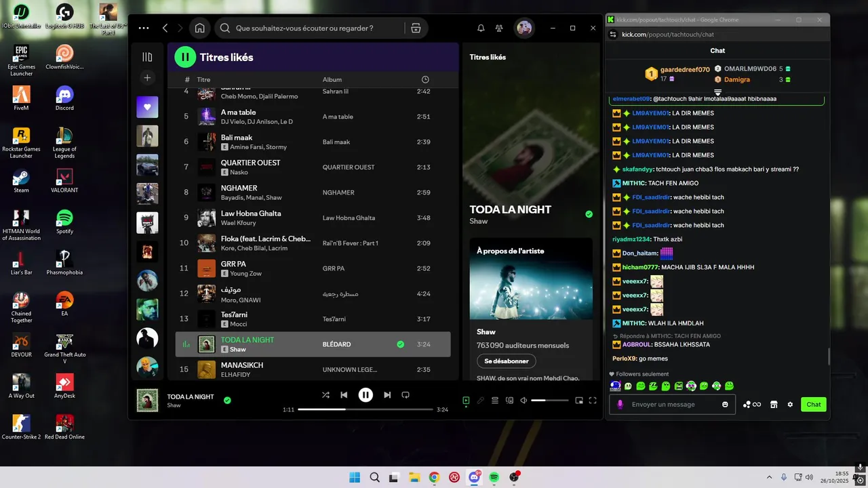The width and height of the screenshot is (868, 488).
Task: Open Spotify notifications bell
Action: coord(481,28)
